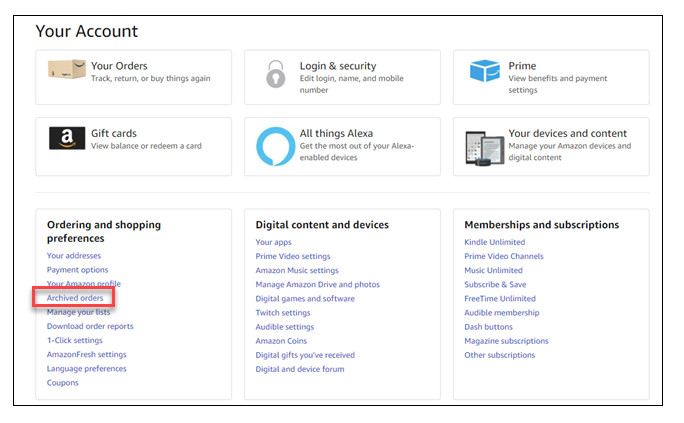The width and height of the screenshot is (684, 423).
Task: Open Magazine subscriptions
Action: [x=506, y=341]
